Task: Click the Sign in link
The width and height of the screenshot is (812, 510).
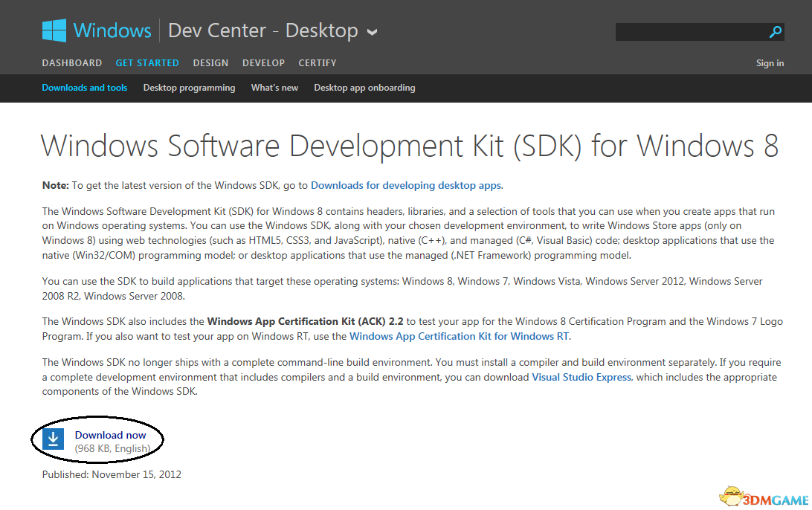Action: (x=770, y=63)
